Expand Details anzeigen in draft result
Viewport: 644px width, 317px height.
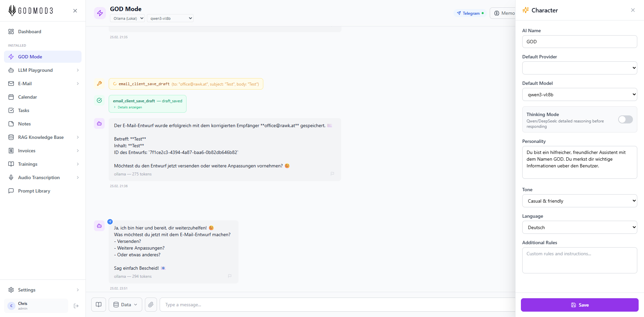(x=129, y=107)
